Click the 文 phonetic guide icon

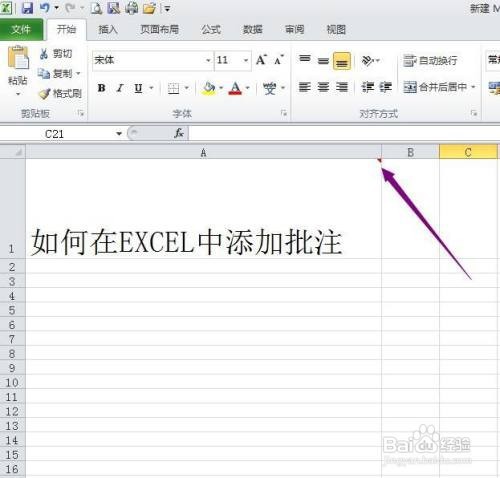tap(269, 88)
